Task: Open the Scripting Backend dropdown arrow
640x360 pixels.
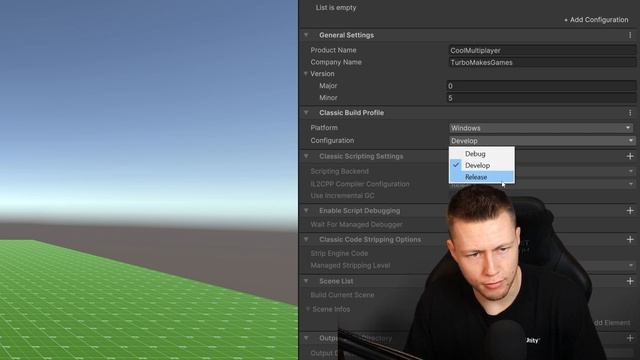Action: point(630,171)
